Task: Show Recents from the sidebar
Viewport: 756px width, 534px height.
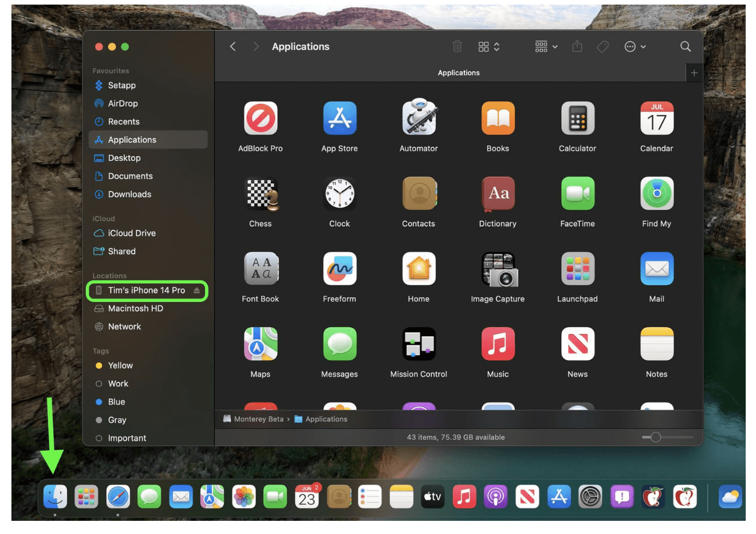Action: tap(148, 121)
